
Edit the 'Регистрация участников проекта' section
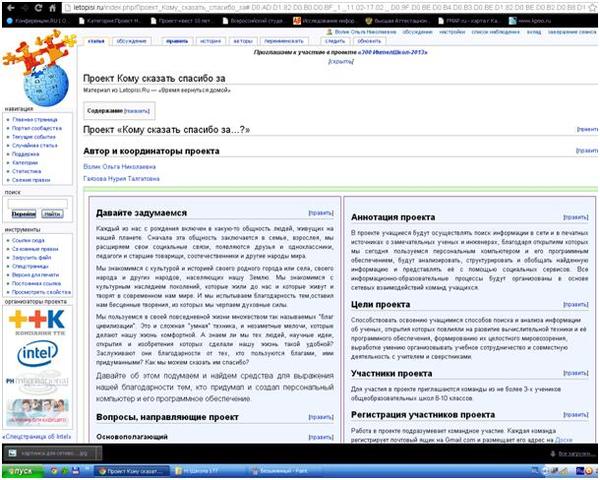[x=576, y=415]
